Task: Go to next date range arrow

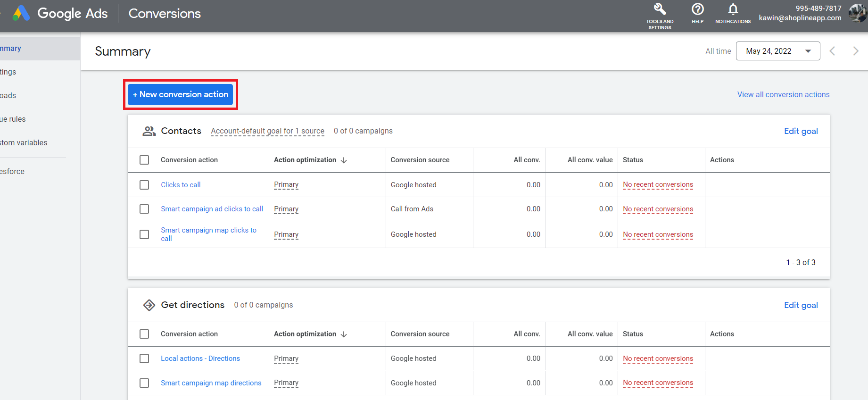Action: pos(855,51)
